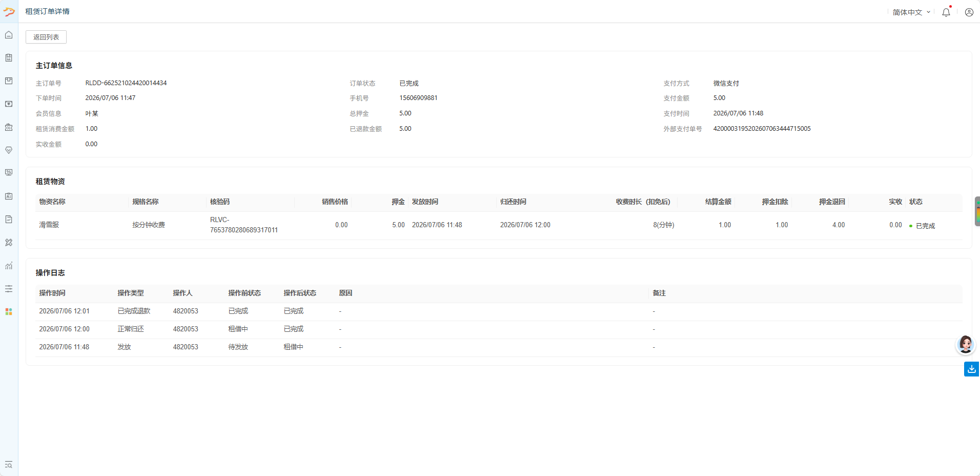Click the 返回列表 button

[x=46, y=37]
